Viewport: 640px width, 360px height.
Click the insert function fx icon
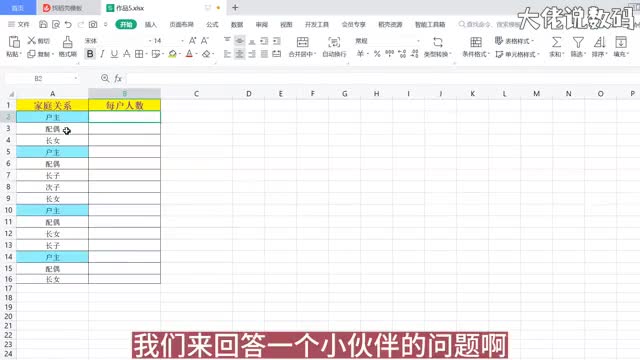pyautogui.click(x=118, y=78)
